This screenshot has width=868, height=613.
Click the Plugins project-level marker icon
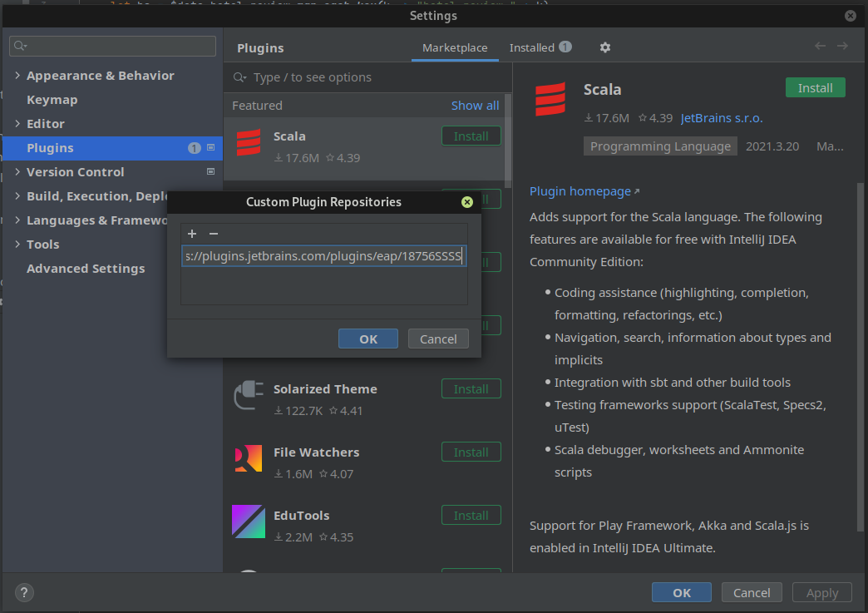[210, 147]
